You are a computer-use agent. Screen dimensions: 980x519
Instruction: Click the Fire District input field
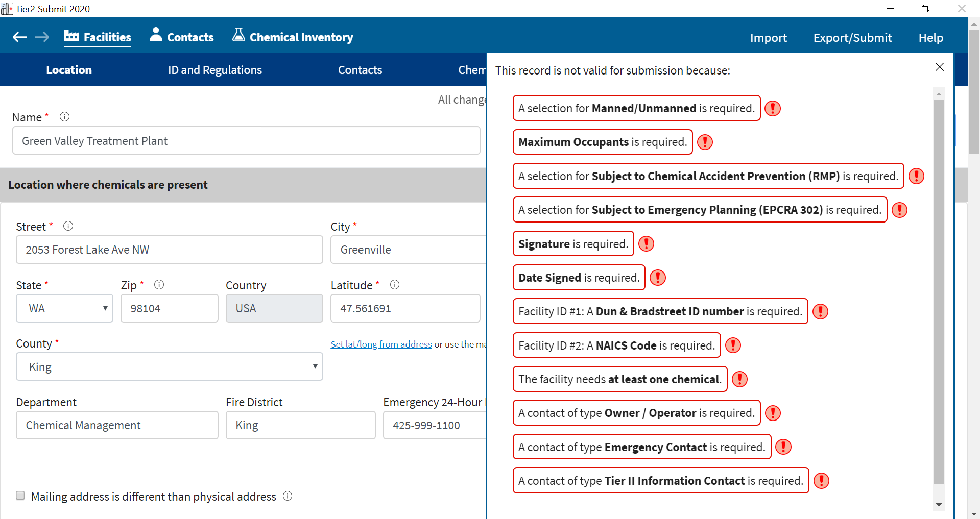[x=301, y=425]
